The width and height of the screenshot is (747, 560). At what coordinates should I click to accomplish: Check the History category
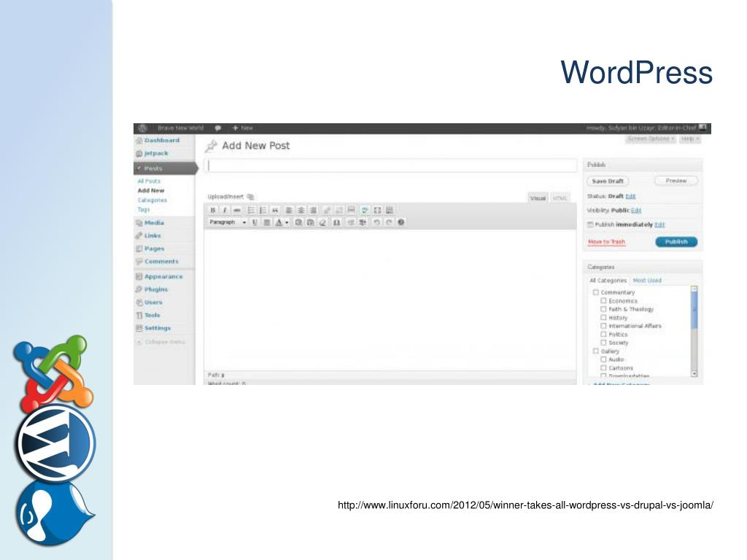point(603,318)
